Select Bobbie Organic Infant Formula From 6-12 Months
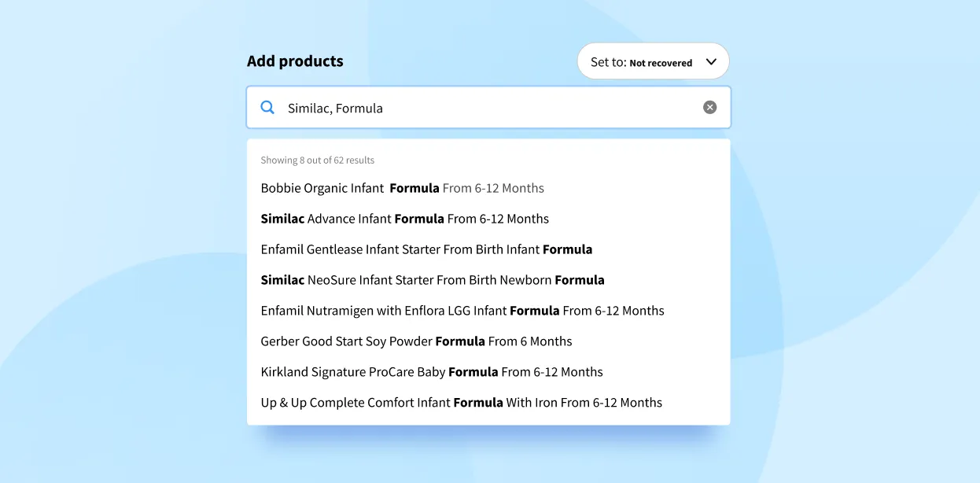The height and width of the screenshot is (483, 980). click(402, 188)
